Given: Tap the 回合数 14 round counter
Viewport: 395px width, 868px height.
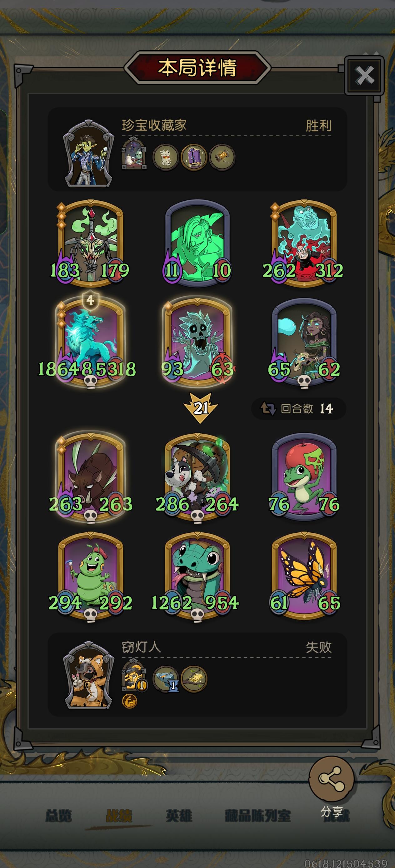Looking at the screenshot, I should click(298, 408).
